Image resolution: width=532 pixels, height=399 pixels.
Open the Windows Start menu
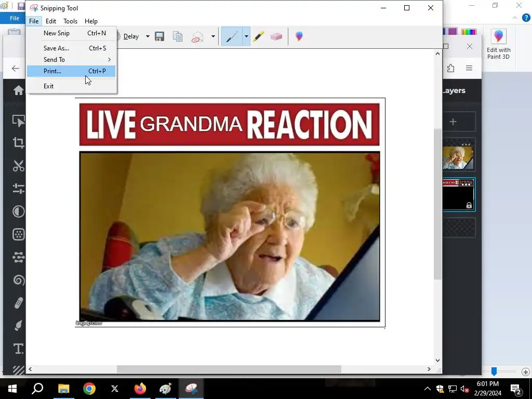12,389
